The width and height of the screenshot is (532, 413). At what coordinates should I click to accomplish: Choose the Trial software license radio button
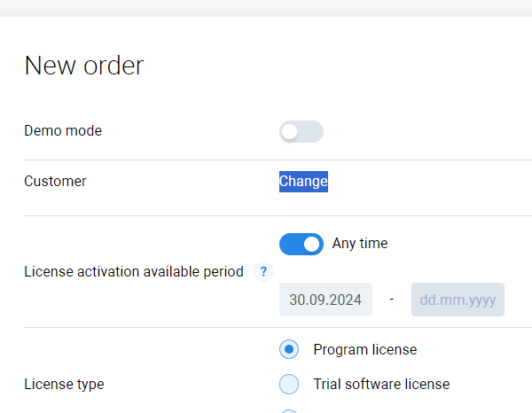tap(289, 384)
